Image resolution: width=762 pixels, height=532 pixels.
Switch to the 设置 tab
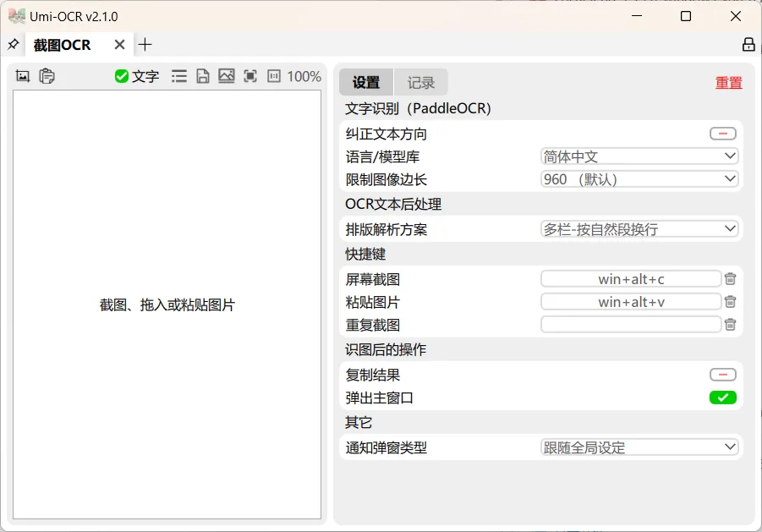(366, 83)
